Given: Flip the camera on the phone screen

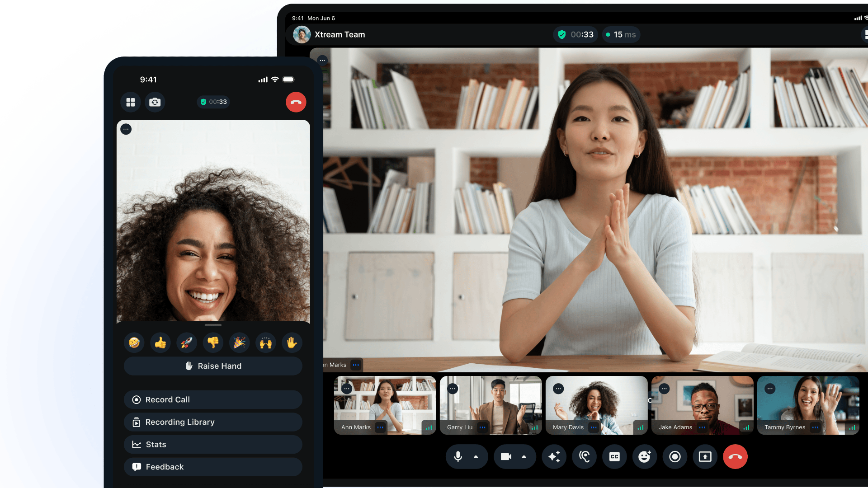Looking at the screenshot, I should 155,102.
